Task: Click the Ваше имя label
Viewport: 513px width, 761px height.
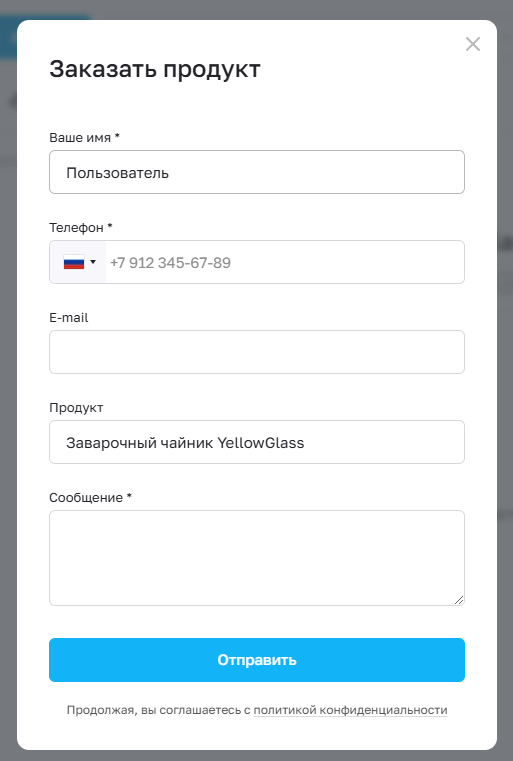Action: pyautogui.click(x=80, y=138)
